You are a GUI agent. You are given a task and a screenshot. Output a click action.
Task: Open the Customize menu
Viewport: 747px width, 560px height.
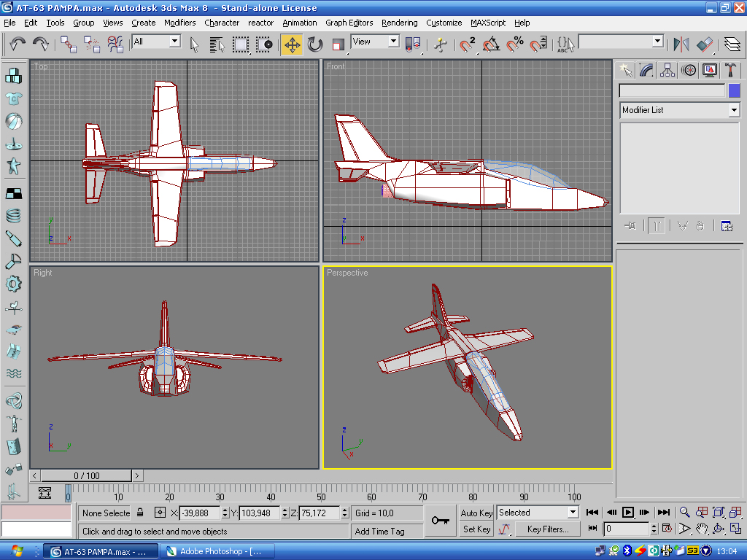pos(444,23)
